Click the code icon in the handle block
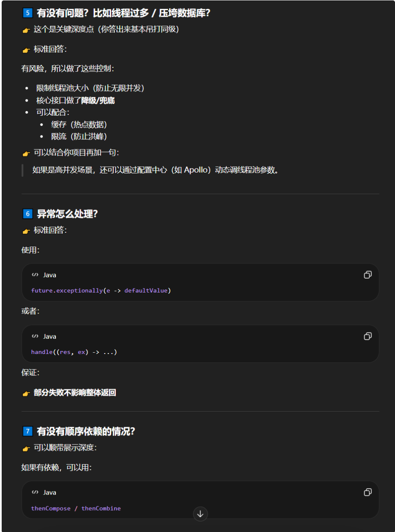Viewport: 395px width, 532px height. [x=35, y=336]
